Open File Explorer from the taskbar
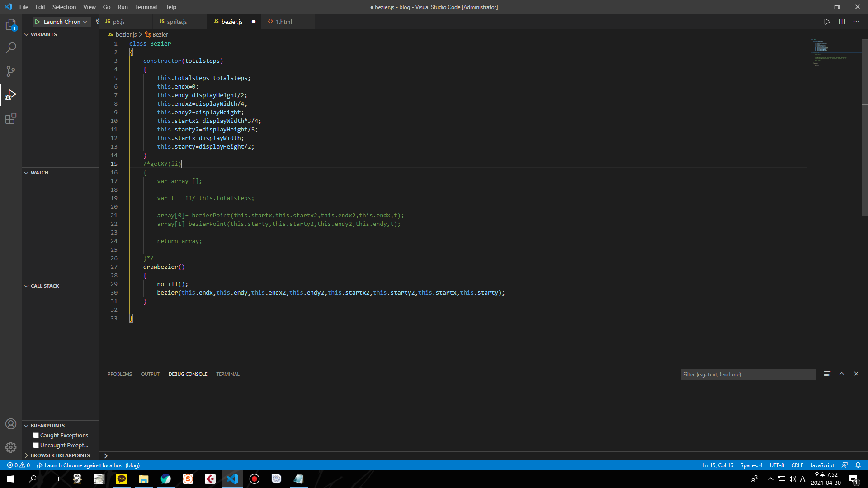The height and width of the screenshot is (488, 868). 144,479
